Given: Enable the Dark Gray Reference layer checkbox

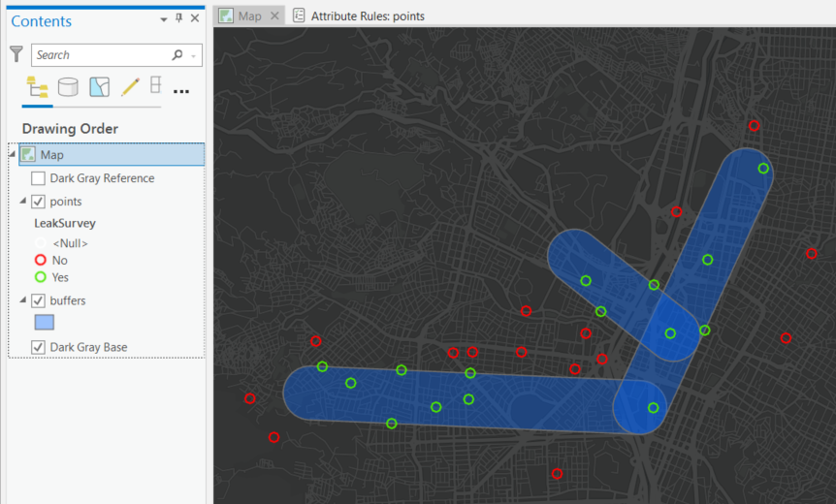Looking at the screenshot, I should (38, 178).
